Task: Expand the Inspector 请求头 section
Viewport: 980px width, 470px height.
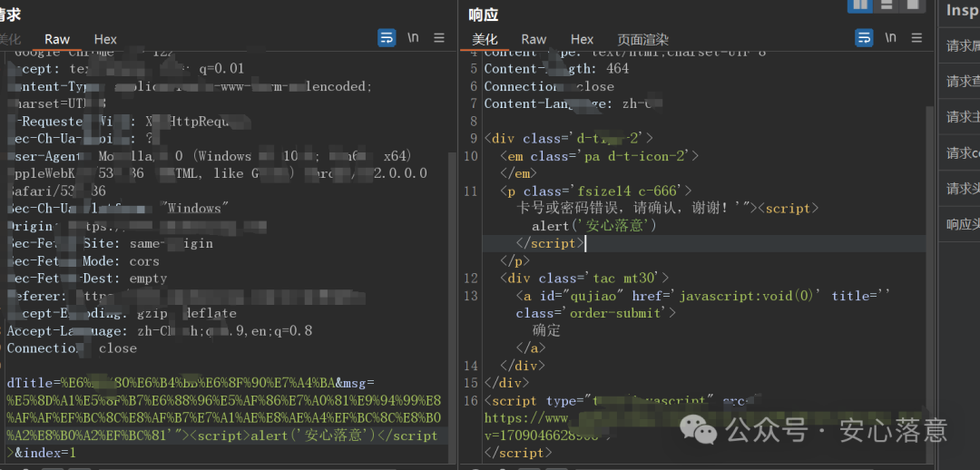Action: pyautogui.click(x=963, y=188)
